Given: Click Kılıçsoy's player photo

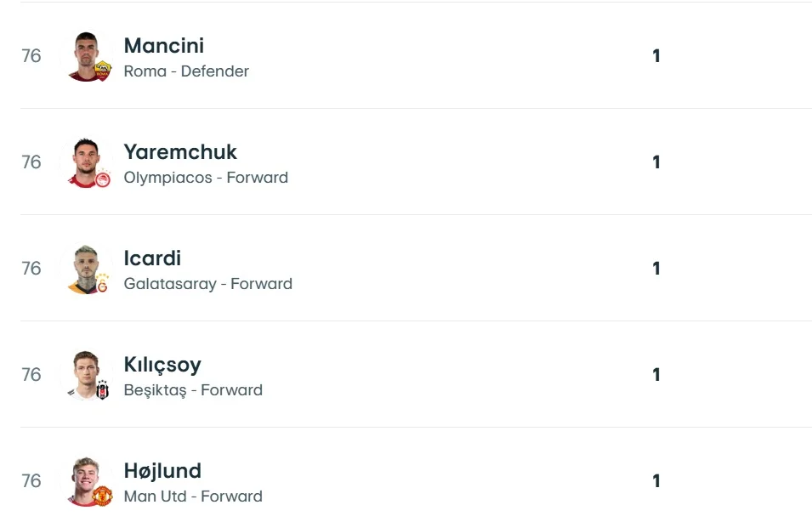Looking at the screenshot, I should 85,372.
